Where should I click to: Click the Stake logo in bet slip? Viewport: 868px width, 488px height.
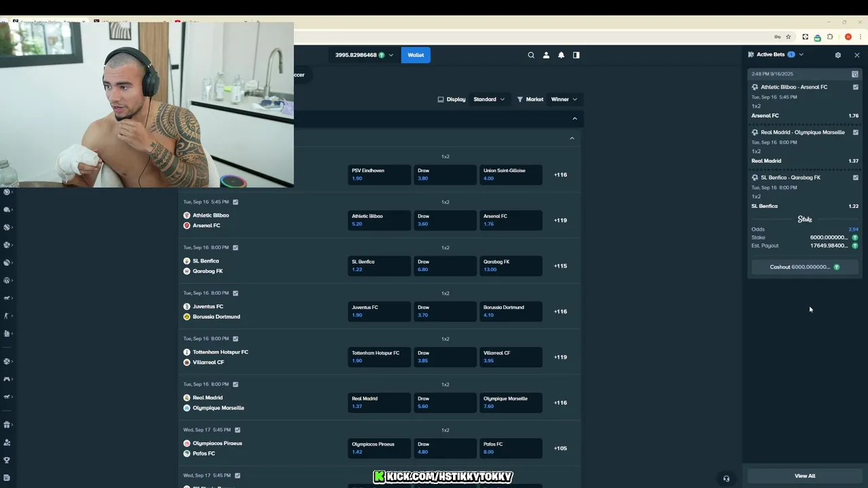[x=805, y=219]
